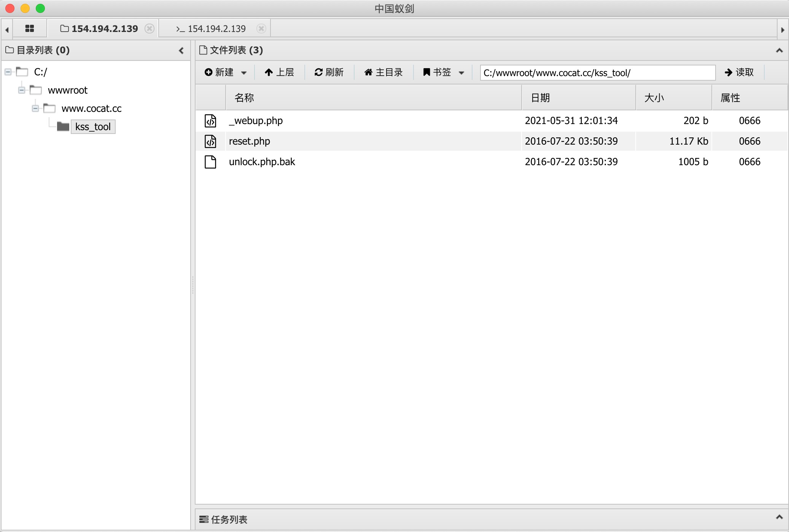Click size 1005 b of unlock.php.bak
789x532 pixels.
pyautogui.click(x=693, y=162)
